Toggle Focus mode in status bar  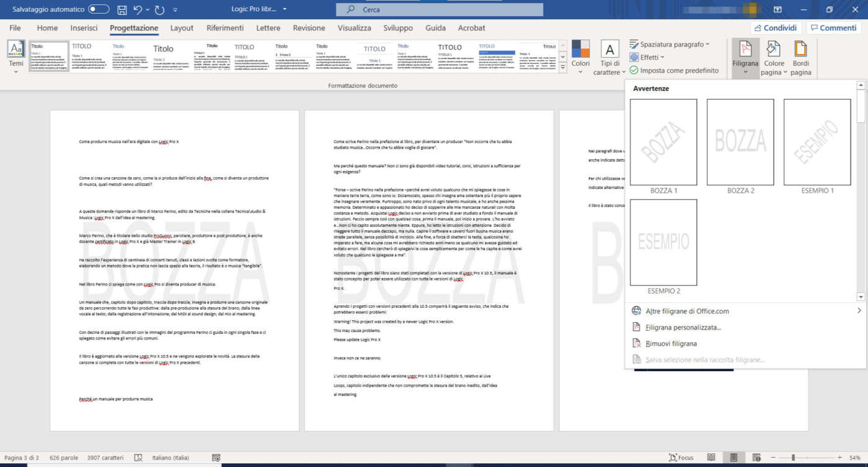(681, 458)
